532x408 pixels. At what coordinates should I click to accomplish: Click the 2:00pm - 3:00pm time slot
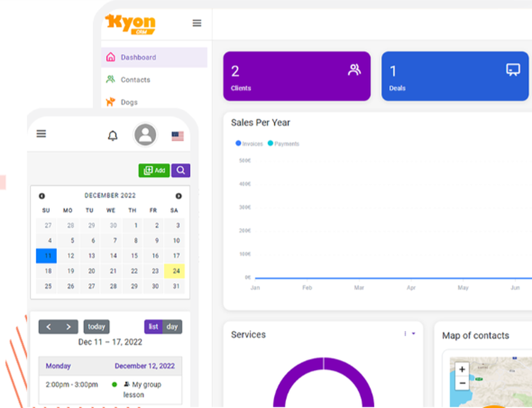(x=72, y=385)
